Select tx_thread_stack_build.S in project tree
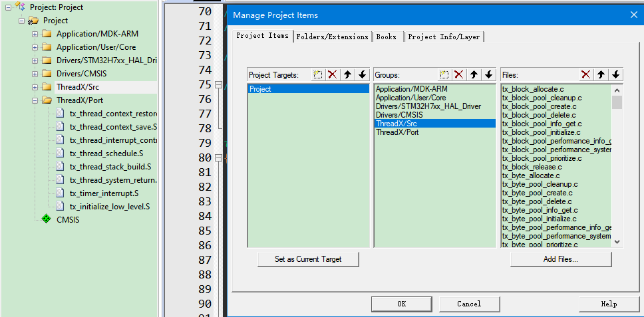This screenshot has width=644, height=317. coord(110,167)
